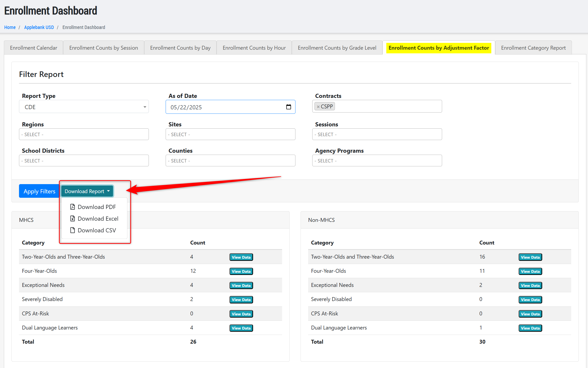Open the Regions select dropdown

tap(84, 134)
